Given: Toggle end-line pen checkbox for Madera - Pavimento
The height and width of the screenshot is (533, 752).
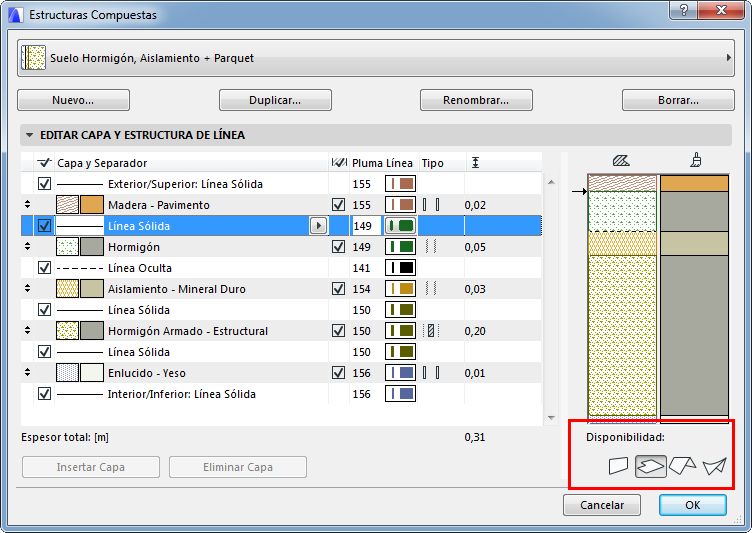Looking at the screenshot, I should coord(339,205).
